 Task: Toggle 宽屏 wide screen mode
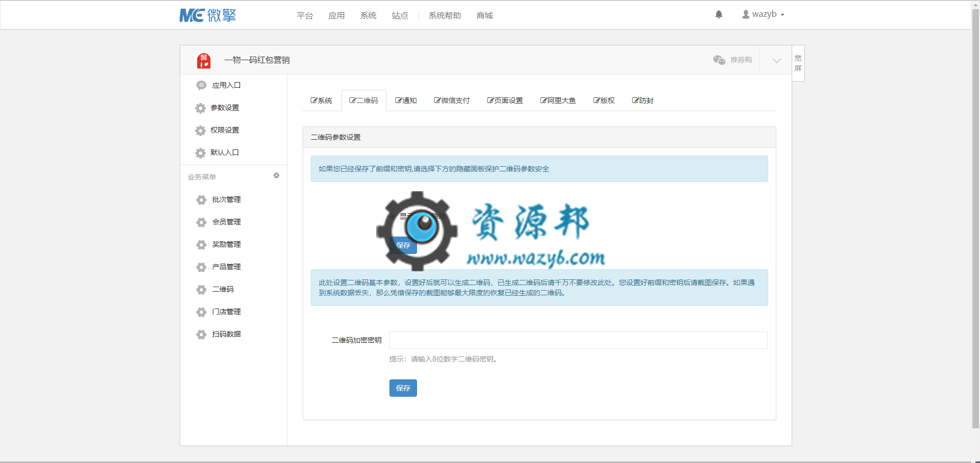pyautogui.click(x=798, y=63)
